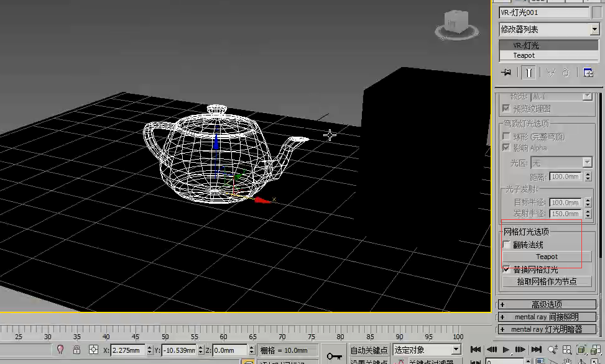Expand mental ray 间接照明 rollout
The image size is (605, 364).
click(546, 317)
